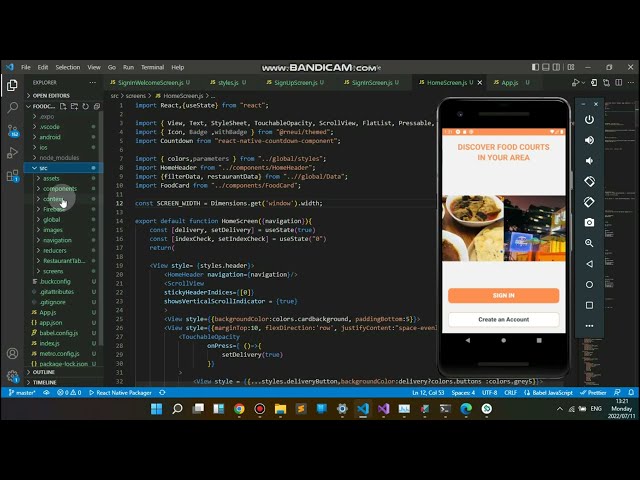Rotate emulator left icon
Screen dimensions: 640x480
pos(589,181)
